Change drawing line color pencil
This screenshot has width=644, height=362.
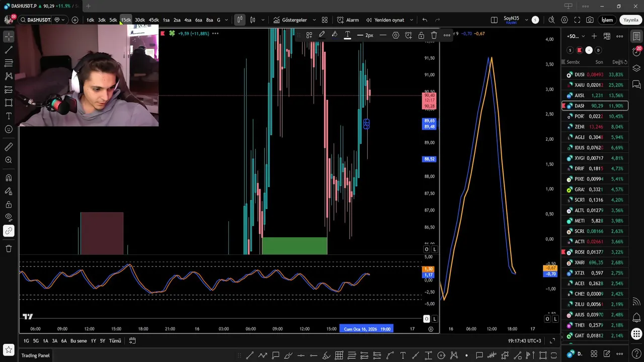321,35
